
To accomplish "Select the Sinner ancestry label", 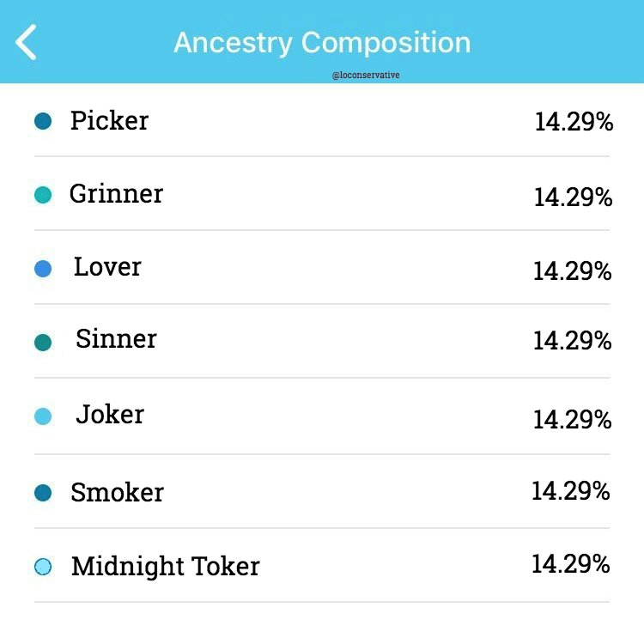I will (116, 339).
